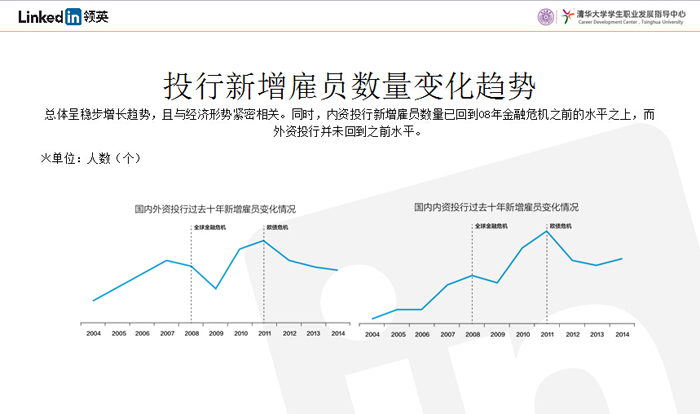Click the 2009 dip point on 外资投行 line

tap(215, 289)
